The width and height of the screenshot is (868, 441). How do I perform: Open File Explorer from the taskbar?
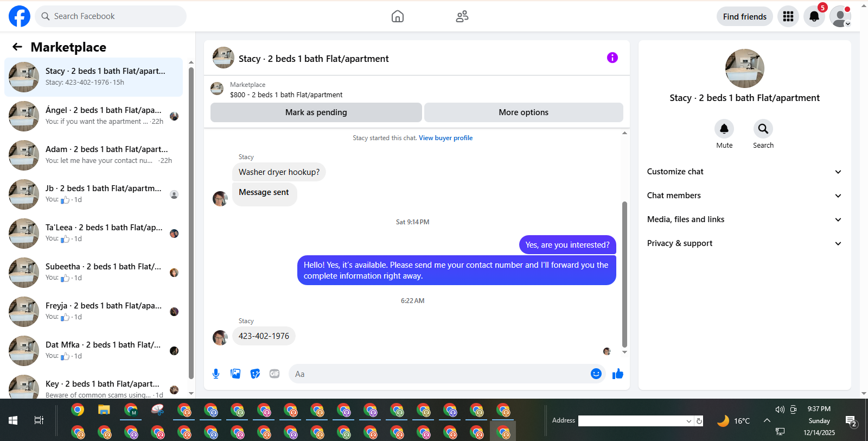click(104, 409)
